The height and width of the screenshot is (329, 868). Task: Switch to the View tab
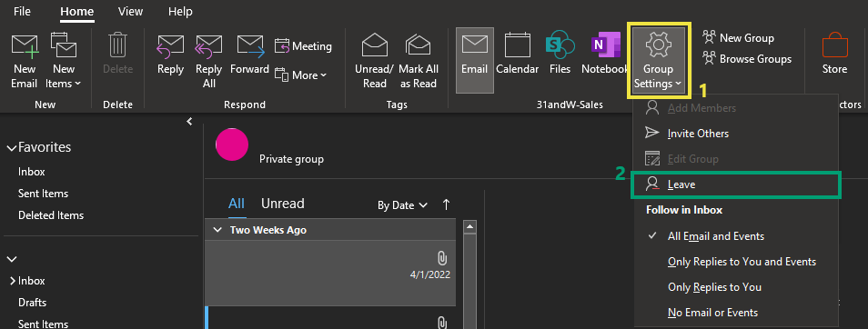click(131, 11)
